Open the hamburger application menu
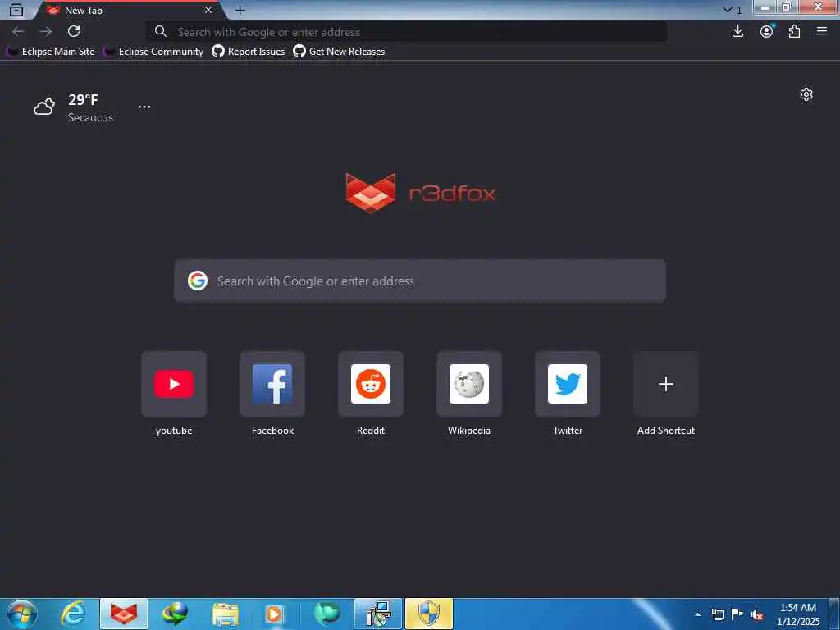The width and height of the screenshot is (840, 630). (822, 32)
